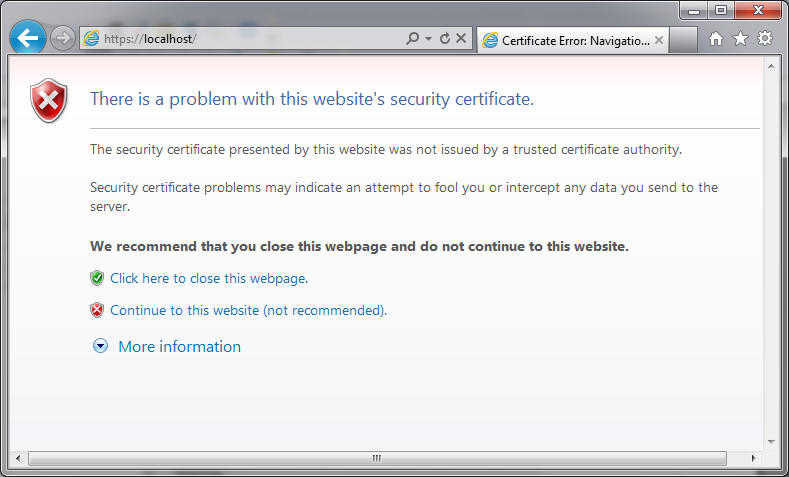Image resolution: width=789 pixels, height=477 pixels.
Task: Open Tools menu with the gear icon
Action: (765, 38)
